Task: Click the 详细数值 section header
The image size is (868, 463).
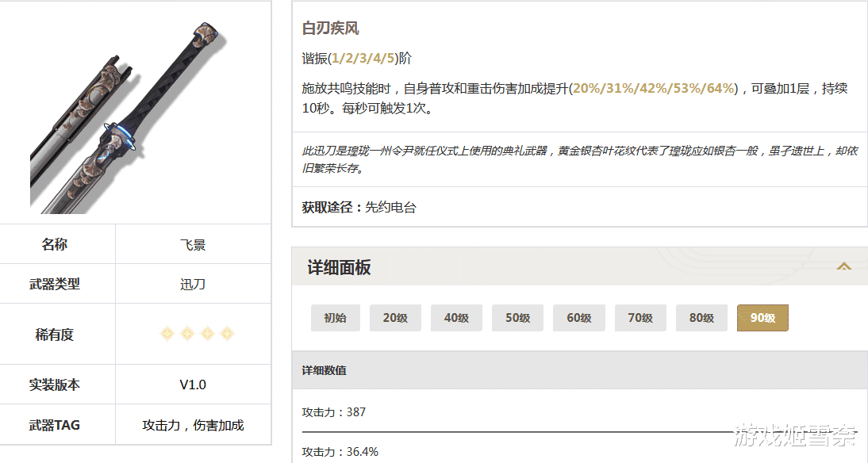Action: pos(325,370)
